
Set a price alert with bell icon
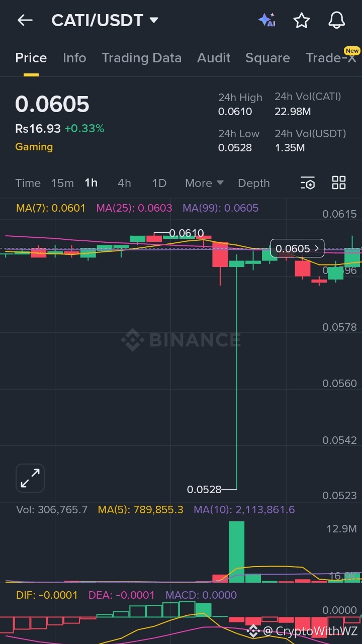[337, 20]
